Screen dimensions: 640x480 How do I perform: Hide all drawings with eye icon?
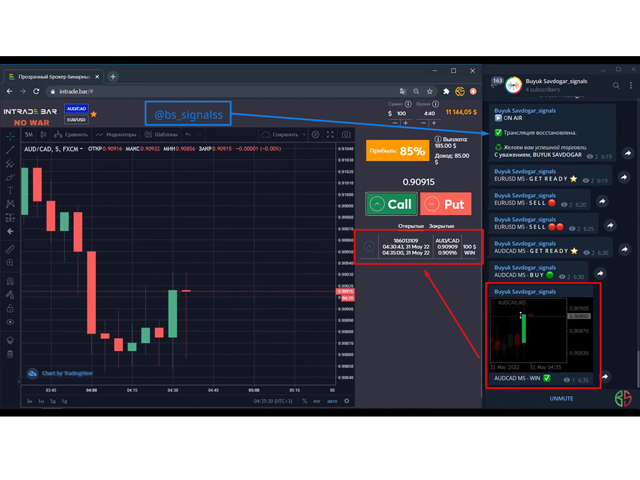click(x=10, y=322)
